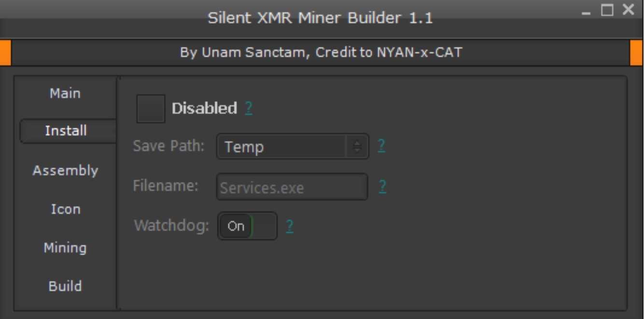Switch the Watchdog toggle
Viewport: 644px width, 319px height.
pos(248,226)
